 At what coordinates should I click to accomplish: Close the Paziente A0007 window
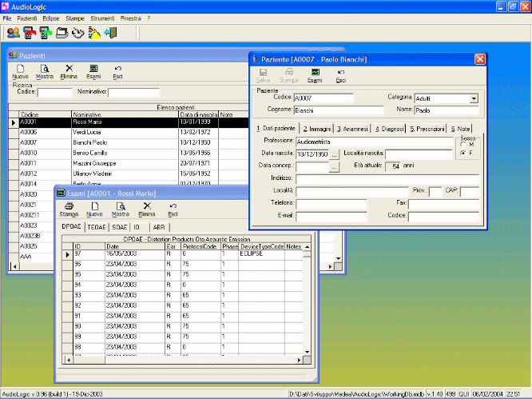point(480,59)
